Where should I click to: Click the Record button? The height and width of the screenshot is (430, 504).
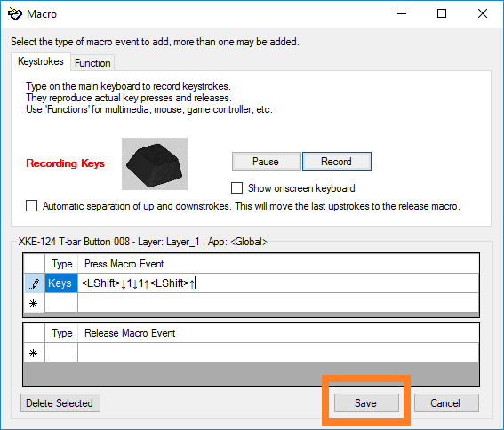click(x=337, y=162)
